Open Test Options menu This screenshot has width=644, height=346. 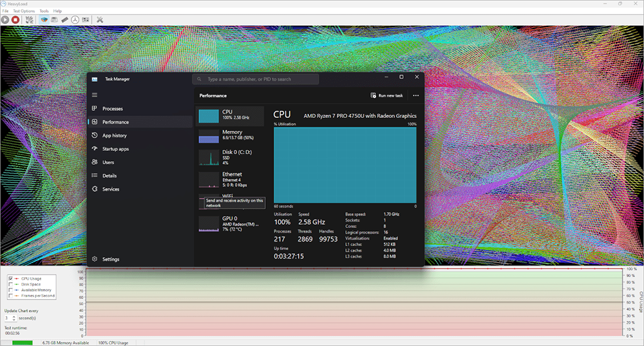[x=24, y=11]
